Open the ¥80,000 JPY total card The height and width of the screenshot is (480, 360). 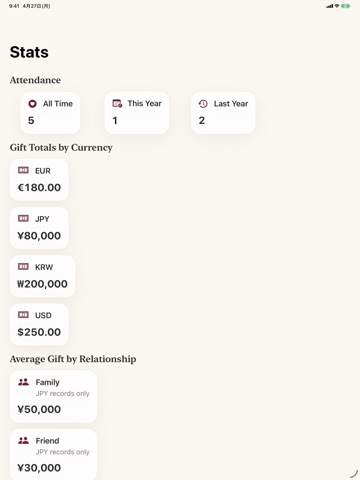click(x=39, y=228)
